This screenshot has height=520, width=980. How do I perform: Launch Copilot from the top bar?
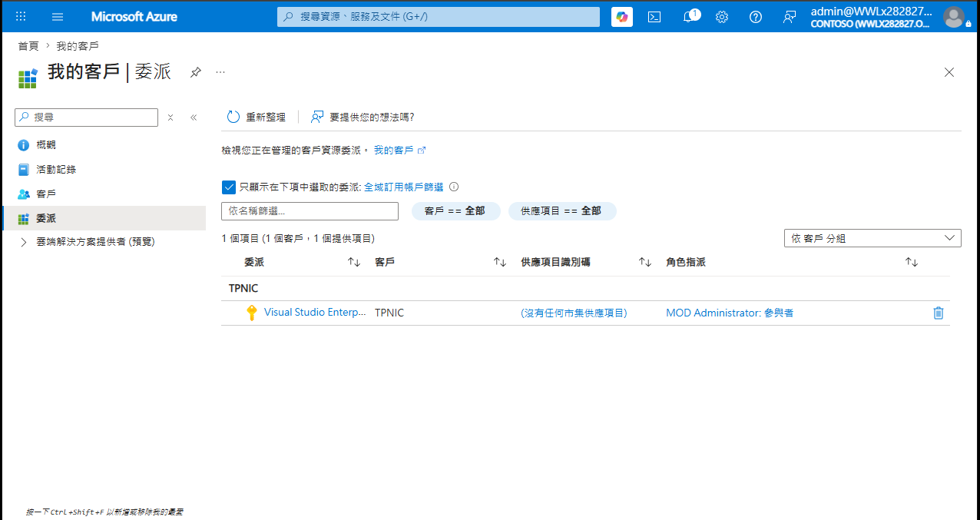(622, 16)
